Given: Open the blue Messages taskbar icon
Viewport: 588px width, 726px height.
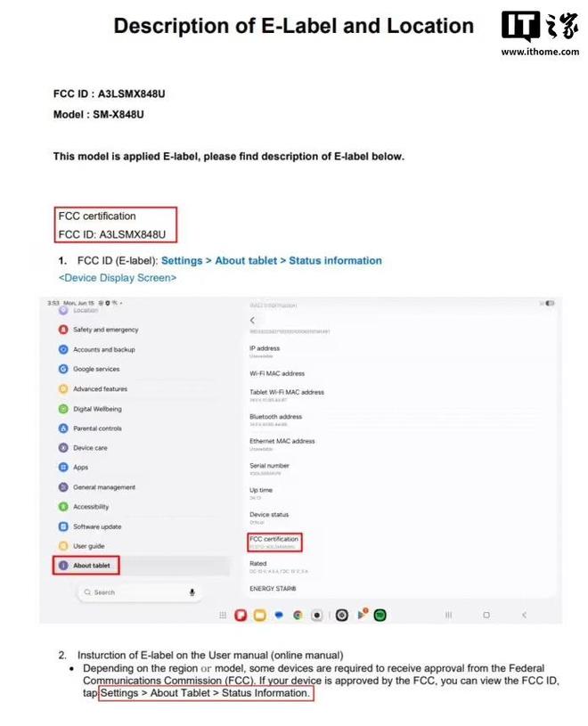Looking at the screenshot, I should pyautogui.click(x=279, y=615).
